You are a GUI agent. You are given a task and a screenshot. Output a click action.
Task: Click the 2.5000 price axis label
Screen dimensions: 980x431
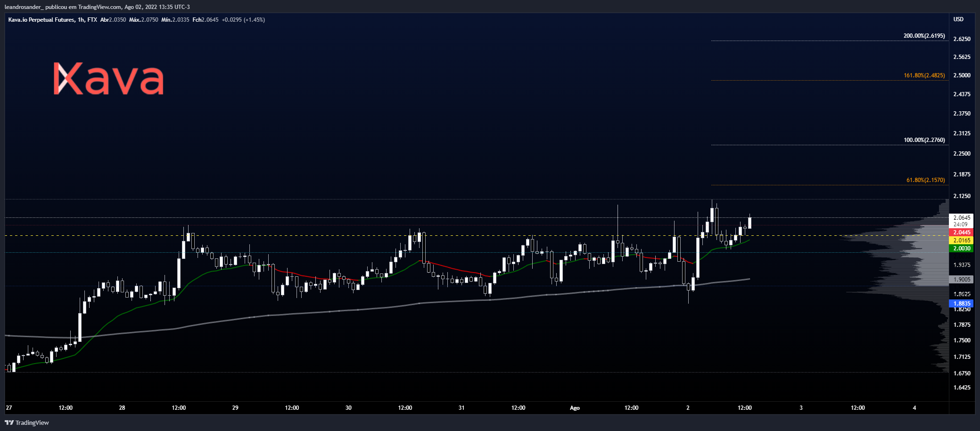(962, 75)
